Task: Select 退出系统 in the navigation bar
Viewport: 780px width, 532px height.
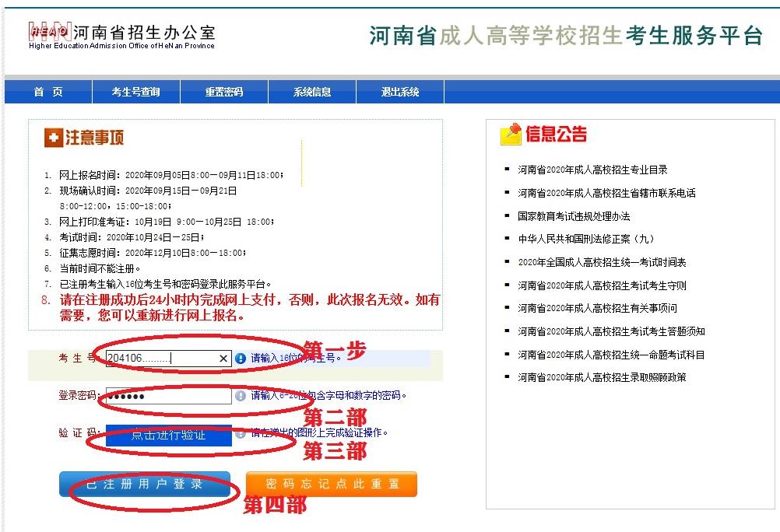Action: [400, 92]
